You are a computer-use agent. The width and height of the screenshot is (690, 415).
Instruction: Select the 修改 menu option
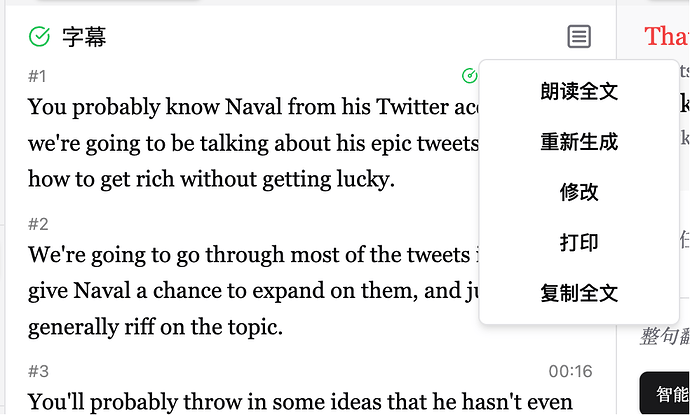tap(579, 192)
